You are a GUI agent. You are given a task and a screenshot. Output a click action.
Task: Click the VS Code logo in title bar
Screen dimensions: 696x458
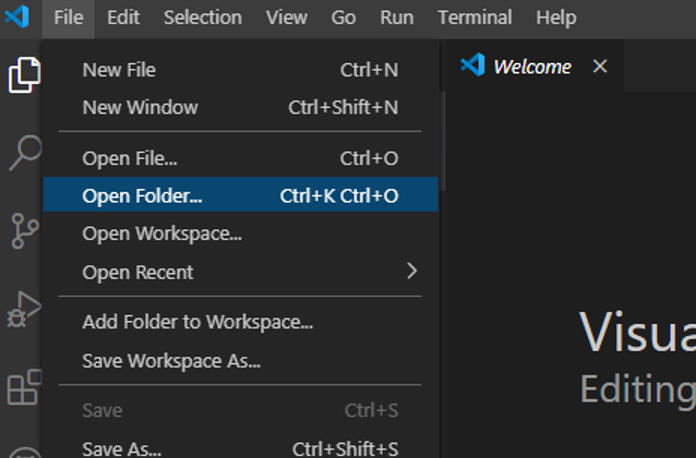17,17
